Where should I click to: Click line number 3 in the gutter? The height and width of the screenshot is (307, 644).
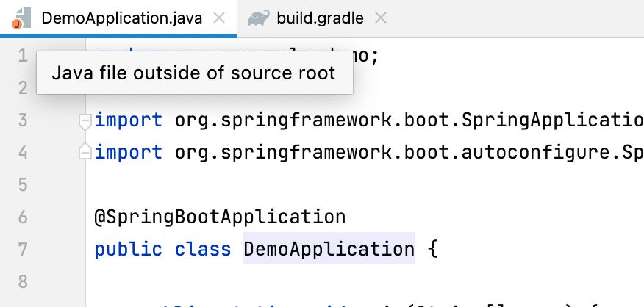(x=23, y=120)
